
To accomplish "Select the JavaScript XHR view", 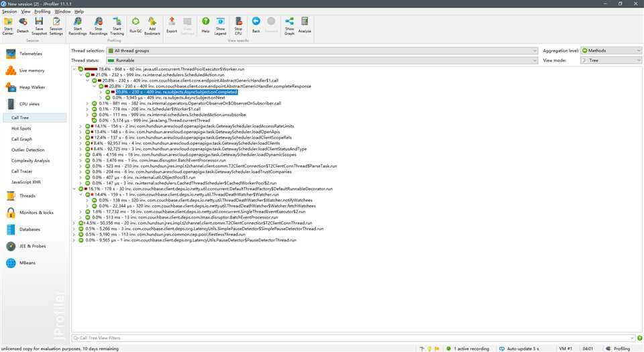I will coord(26,182).
